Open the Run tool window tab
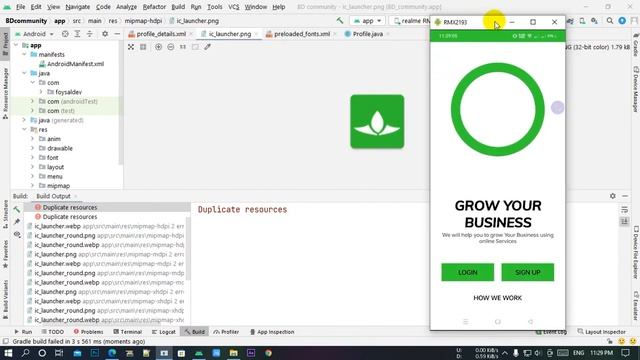Image resolution: width=640 pixels, height=360 pixels. point(23,332)
